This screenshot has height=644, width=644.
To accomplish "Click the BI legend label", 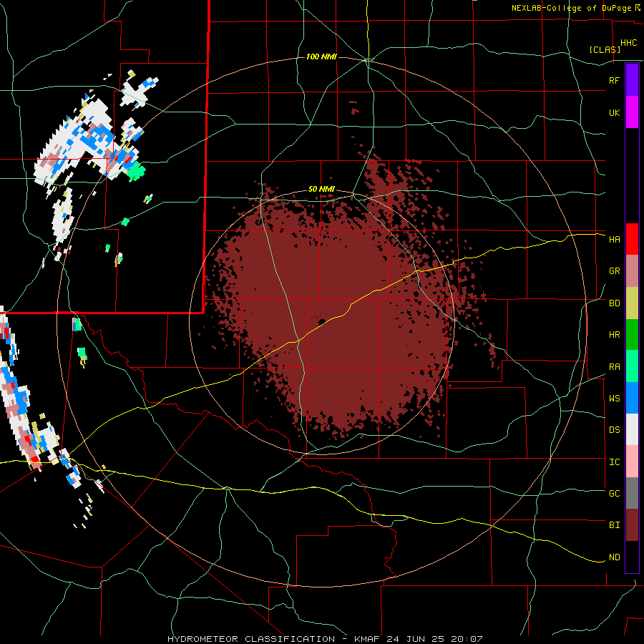I will click(x=614, y=525).
